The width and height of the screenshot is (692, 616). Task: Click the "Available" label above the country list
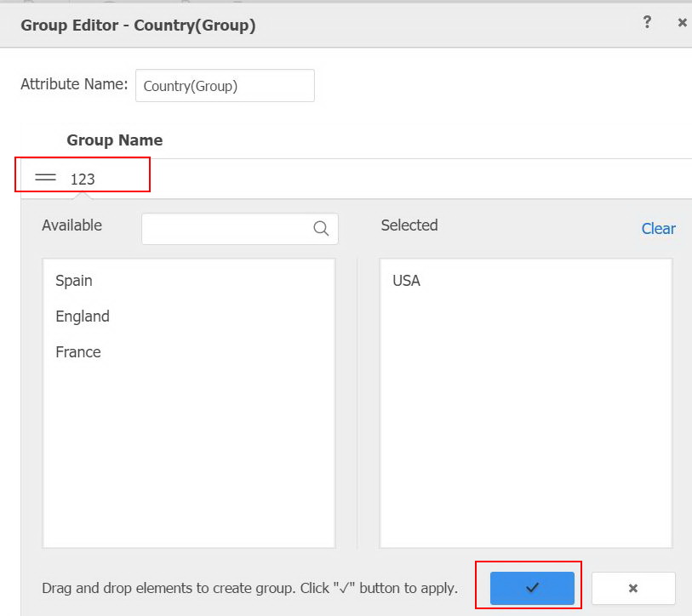(x=71, y=225)
